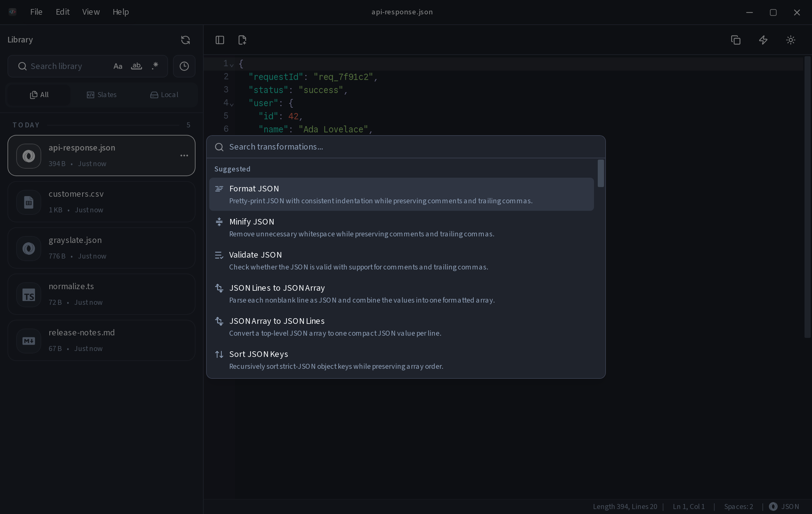This screenshot has height=514, width=812.
Task: Click the copy icon in editor toolbar
Action: pos(735,40)
